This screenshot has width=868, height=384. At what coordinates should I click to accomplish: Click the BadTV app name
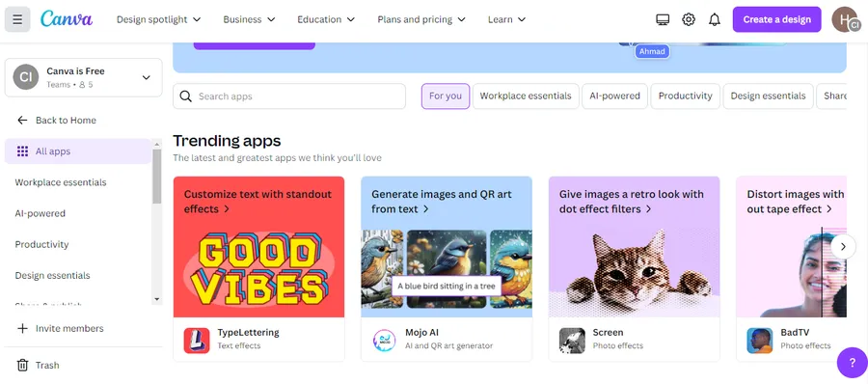(795, 333)
